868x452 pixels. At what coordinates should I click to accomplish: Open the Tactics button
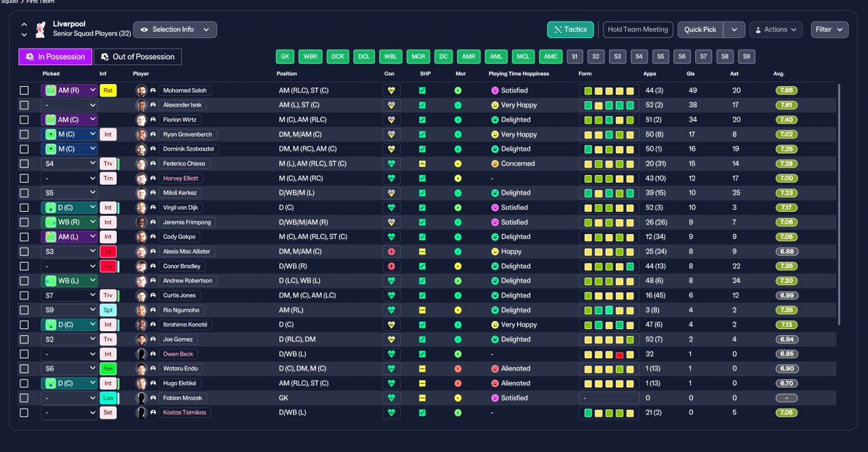pos(570,29)
